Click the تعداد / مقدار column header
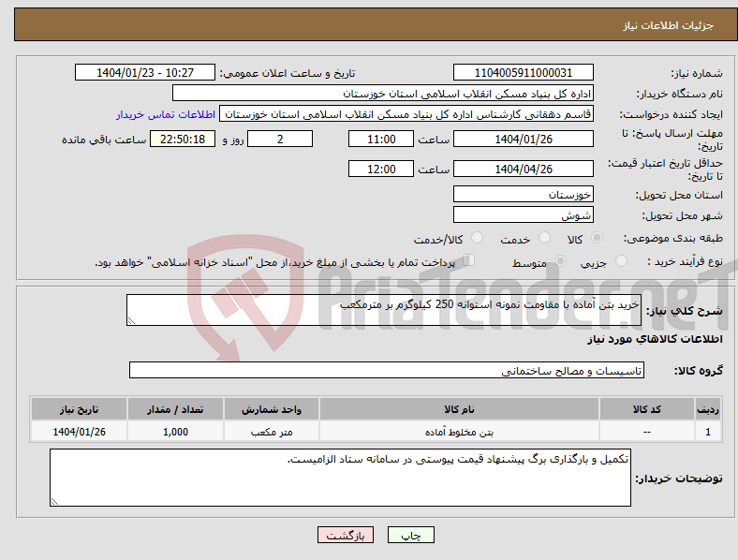This screenshot has width=738, height=560. [175, 409]
